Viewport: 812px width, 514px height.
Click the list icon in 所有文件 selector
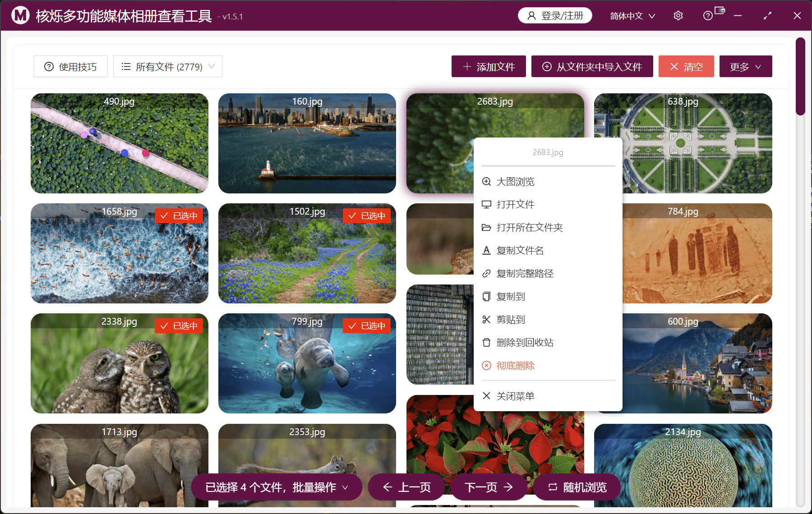(x=126, y=67)
